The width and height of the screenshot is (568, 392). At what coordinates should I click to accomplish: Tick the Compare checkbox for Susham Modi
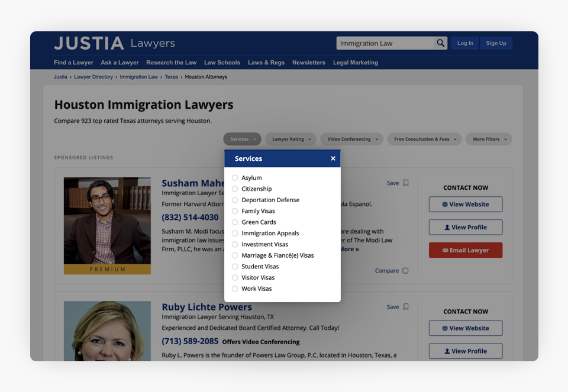point(405,271)
